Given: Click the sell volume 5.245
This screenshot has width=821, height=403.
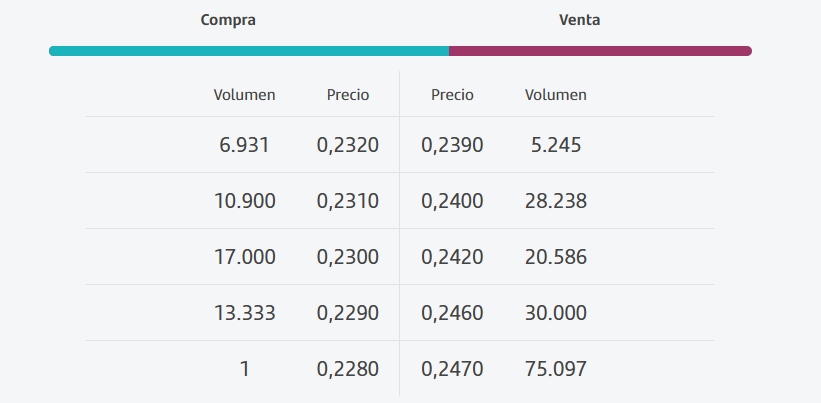Looking at the screenshot, I should (x=556, y=145).
